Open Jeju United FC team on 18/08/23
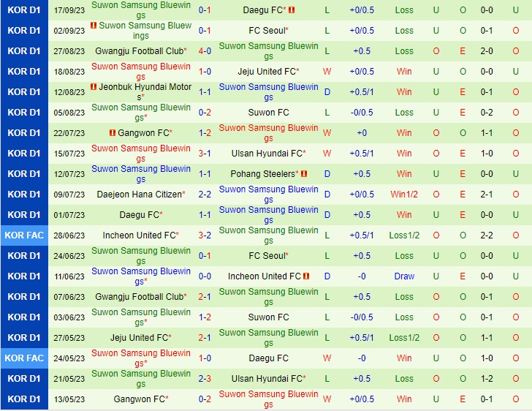 pos(268,72)
